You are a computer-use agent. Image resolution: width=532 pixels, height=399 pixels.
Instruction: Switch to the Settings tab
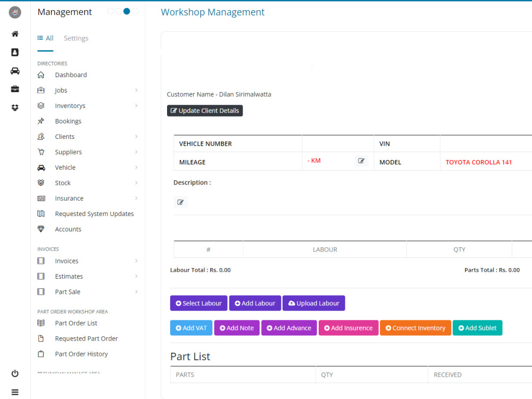point(76,38)
